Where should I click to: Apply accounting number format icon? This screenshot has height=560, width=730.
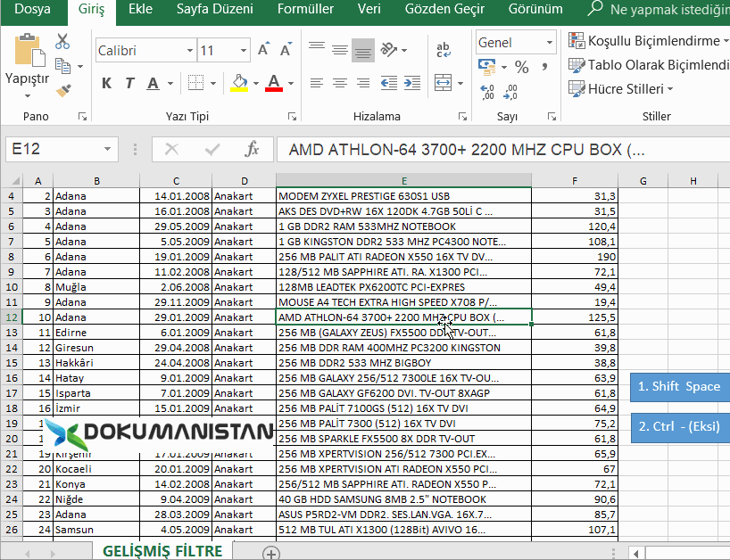(487, 67)
